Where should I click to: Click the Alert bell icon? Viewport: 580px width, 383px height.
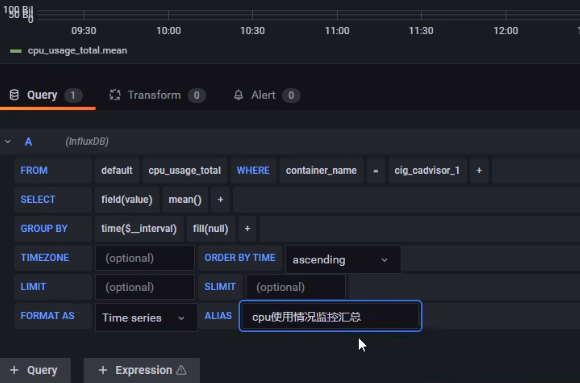239,95
